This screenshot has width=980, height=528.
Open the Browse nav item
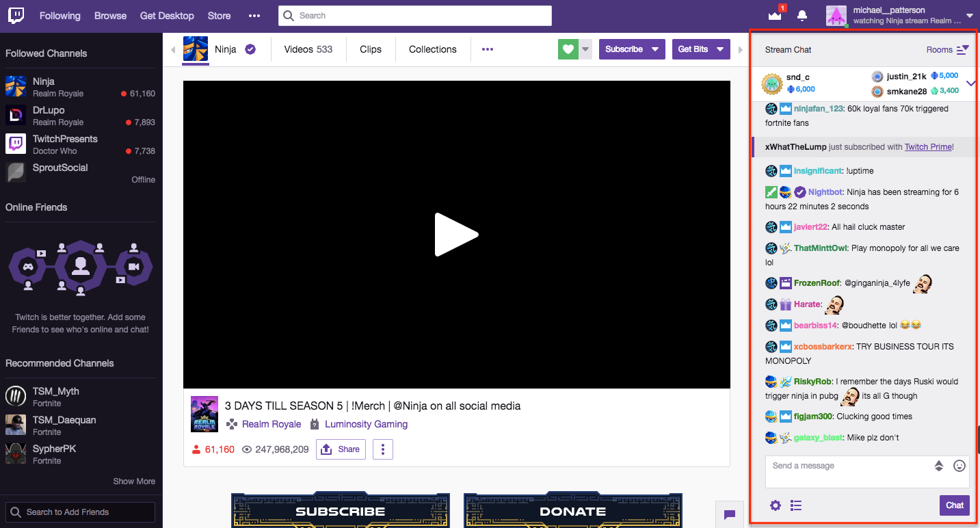click(110, 16)
